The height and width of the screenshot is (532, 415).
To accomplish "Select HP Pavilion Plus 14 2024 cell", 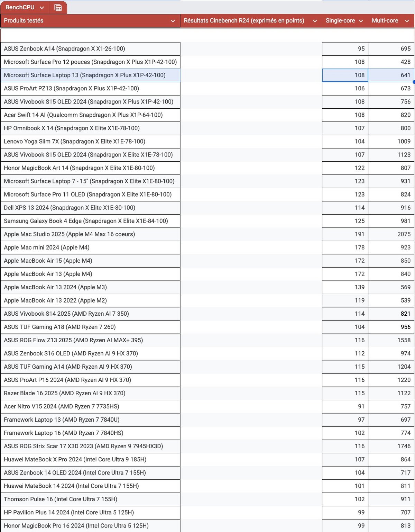I will pos(90,512).
